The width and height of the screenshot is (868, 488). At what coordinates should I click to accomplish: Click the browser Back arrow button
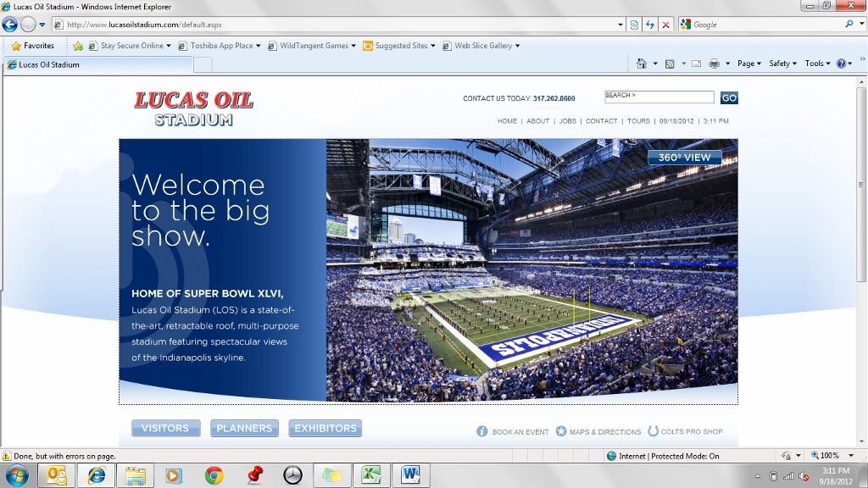pyautogui.click(x=10, y=25)
